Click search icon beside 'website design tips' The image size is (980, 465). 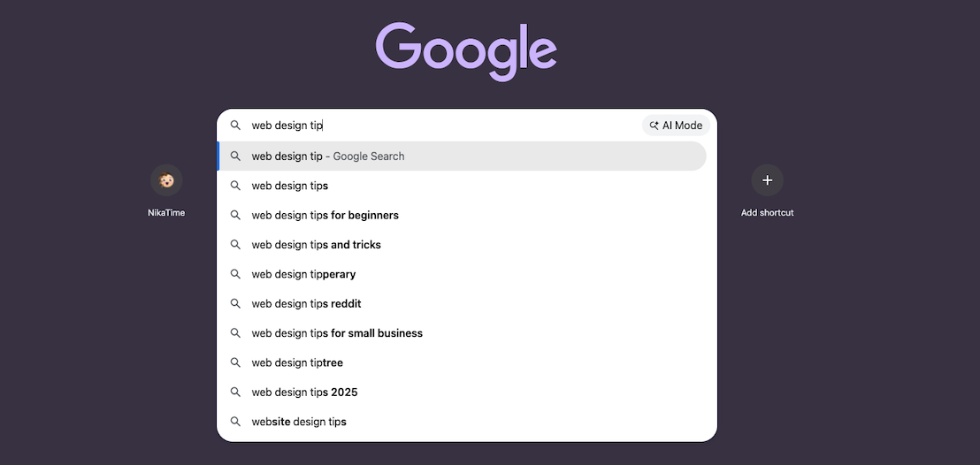[235, 422]
